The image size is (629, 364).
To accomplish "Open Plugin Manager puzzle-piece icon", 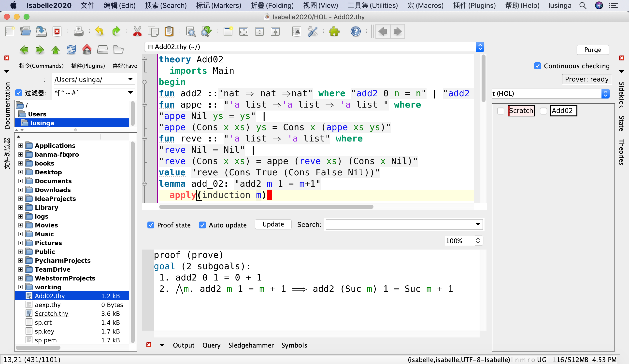I will tap(334, 32).
